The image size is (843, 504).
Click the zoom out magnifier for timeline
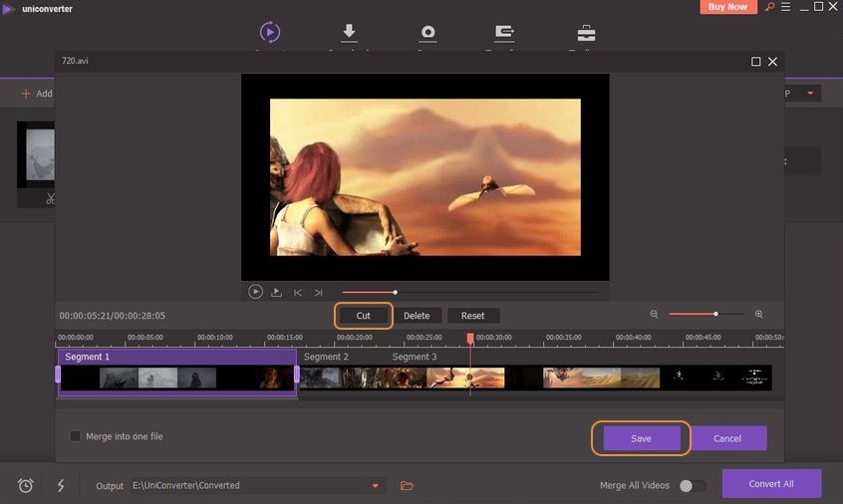click(x=655, y=315)
